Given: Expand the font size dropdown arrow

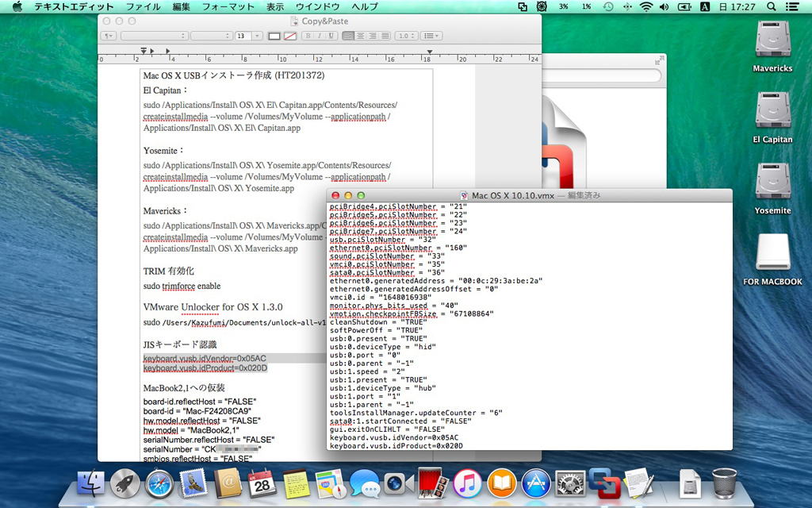Looking at the screenshot, I should click(258, 36).
